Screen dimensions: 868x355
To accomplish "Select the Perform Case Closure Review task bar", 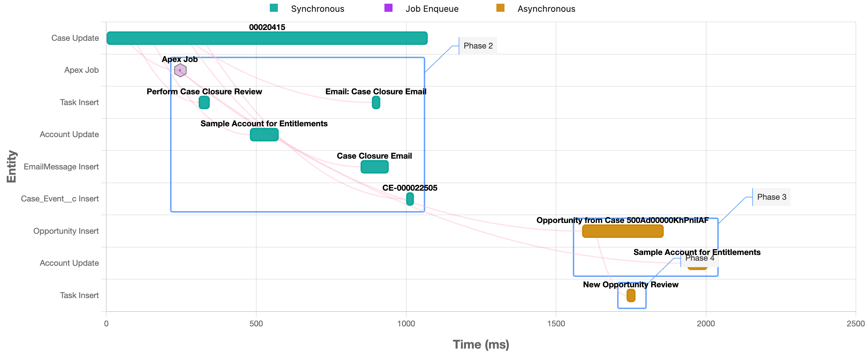I will point(204,102).
